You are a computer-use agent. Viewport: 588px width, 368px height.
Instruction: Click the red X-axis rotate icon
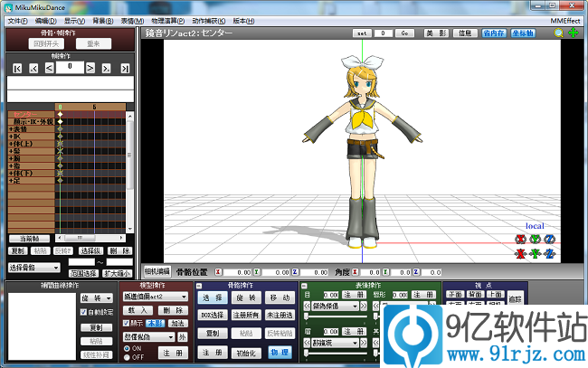click(x=520, y=239)
